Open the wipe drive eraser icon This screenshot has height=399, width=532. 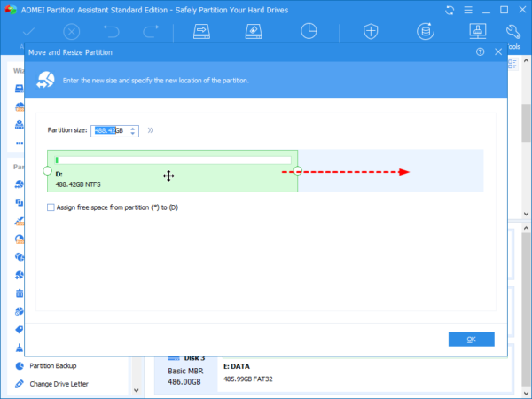[x=254, y=31]
